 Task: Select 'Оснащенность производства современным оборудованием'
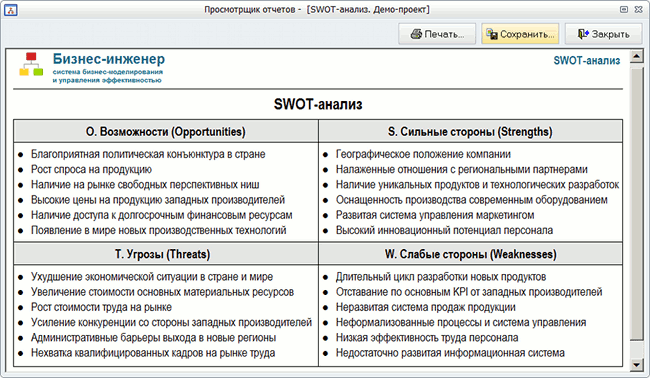tap(472, 200)
